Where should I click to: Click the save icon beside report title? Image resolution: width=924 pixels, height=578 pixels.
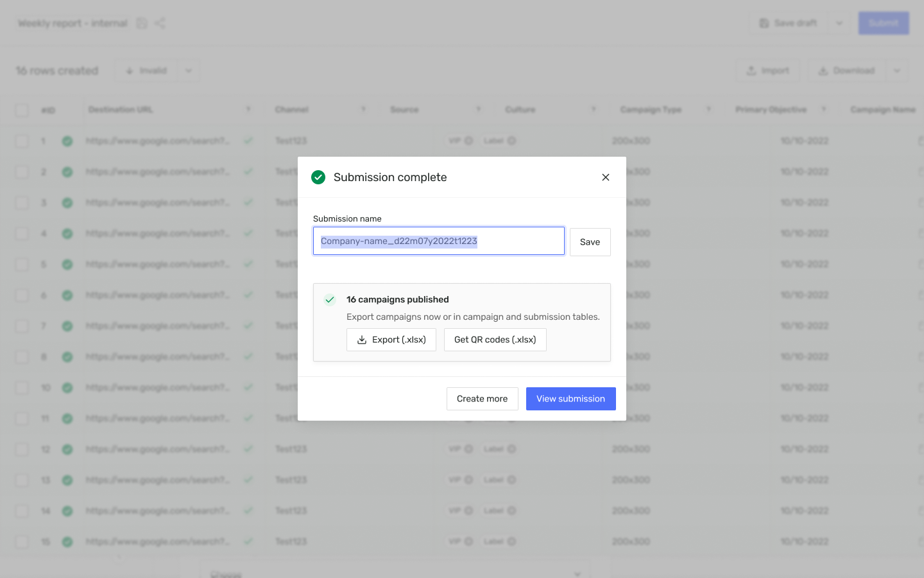tap(142, 23)
